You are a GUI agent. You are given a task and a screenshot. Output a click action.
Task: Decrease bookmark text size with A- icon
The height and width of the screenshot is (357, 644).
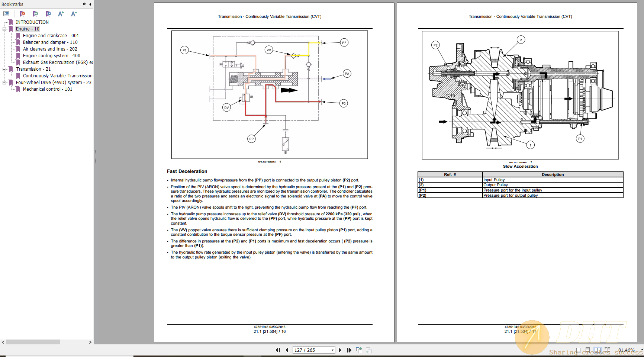(73, 13)
